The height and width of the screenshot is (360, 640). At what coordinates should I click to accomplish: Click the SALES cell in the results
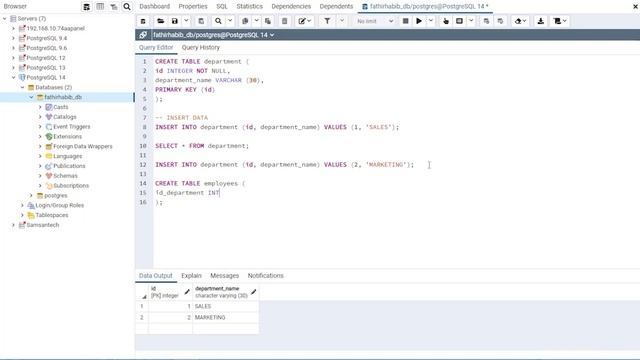225,306
